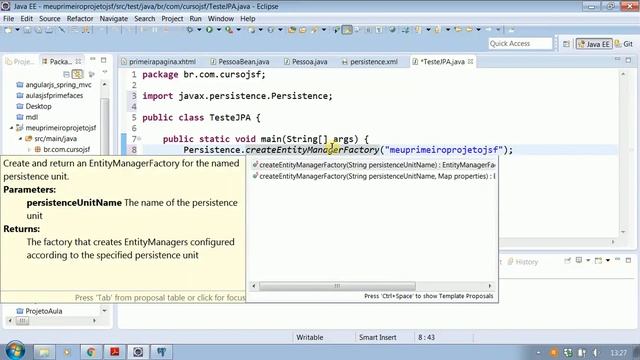Screen dimensions: 640x360
Task: Click the Eclipse taskbar icon
Action: (x=138, y=352)
